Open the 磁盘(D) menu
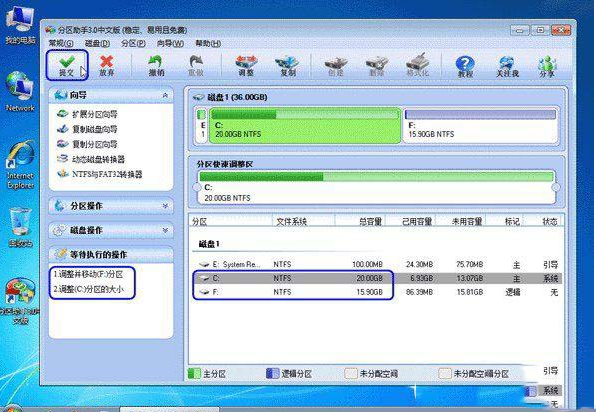This screenshot has height=412, width=596. (97, 43)
